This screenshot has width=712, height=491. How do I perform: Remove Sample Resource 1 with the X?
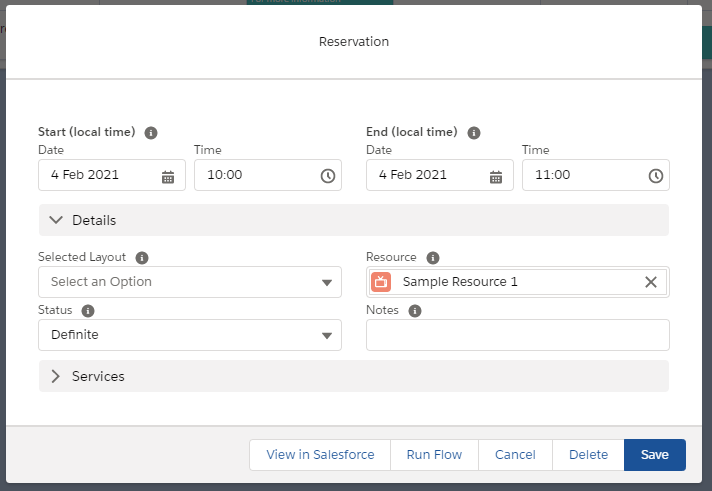coord(651,282)
